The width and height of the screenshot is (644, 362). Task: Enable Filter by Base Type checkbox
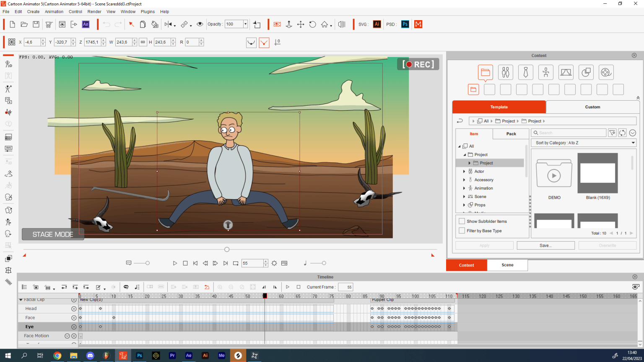pos(462,231)
